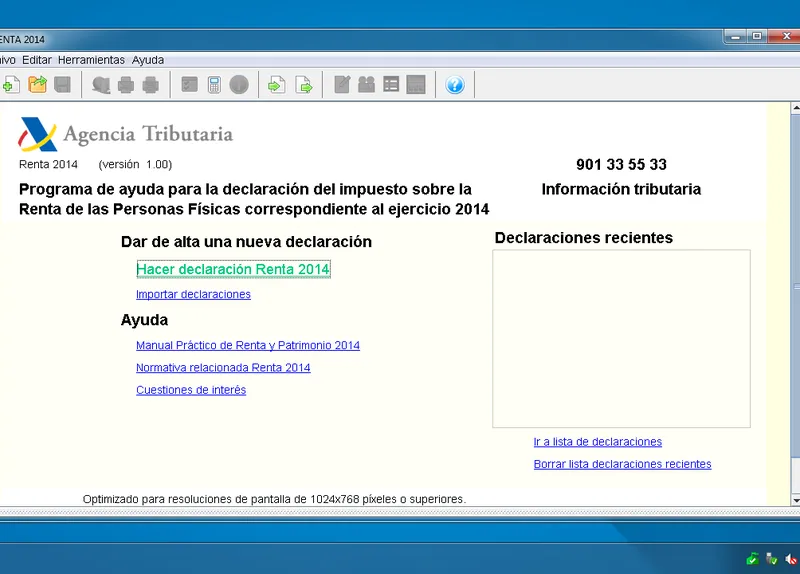The image size is (800, 574).
Task: Click the green security check tray icon
Action: point(752,559)
